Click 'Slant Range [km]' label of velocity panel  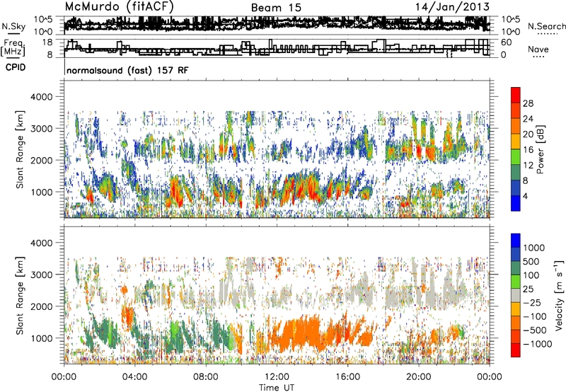(x=20, y=295)
